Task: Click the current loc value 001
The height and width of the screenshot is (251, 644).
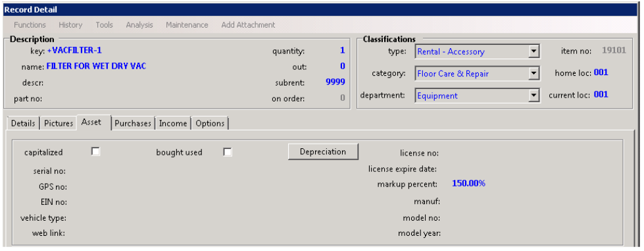Action: pos(601,95)
